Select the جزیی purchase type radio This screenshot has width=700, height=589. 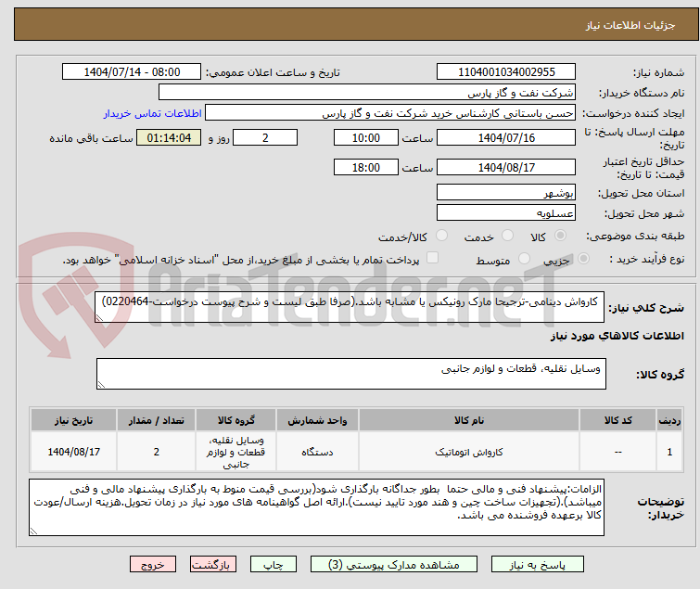583,259
